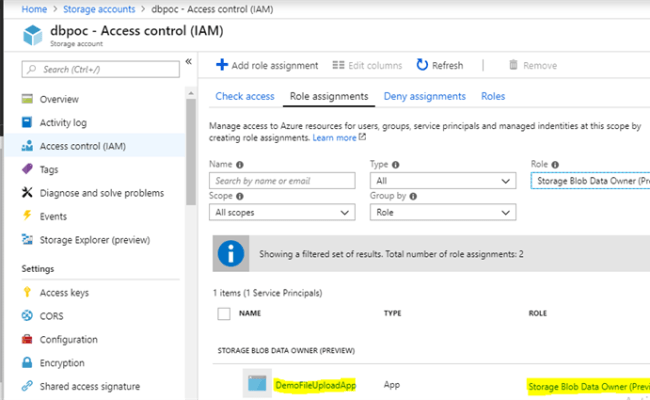Open the Role filter dropdown
Image resolution: width=650 pixels, height=400 pixels.
[590, 181]
